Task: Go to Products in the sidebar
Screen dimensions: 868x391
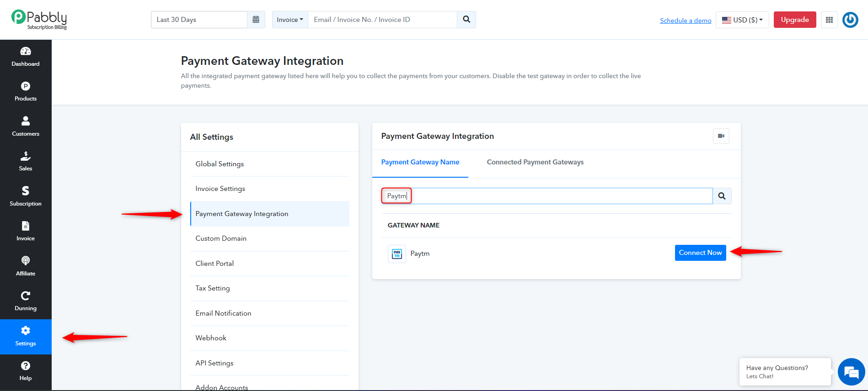Action: 26,92
